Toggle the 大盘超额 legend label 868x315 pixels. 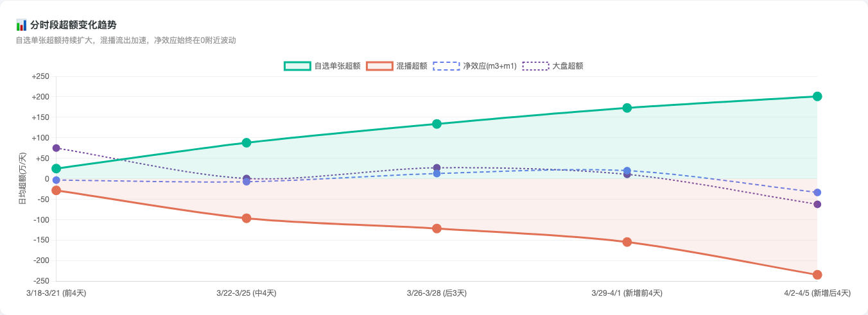tap(568, 66)
